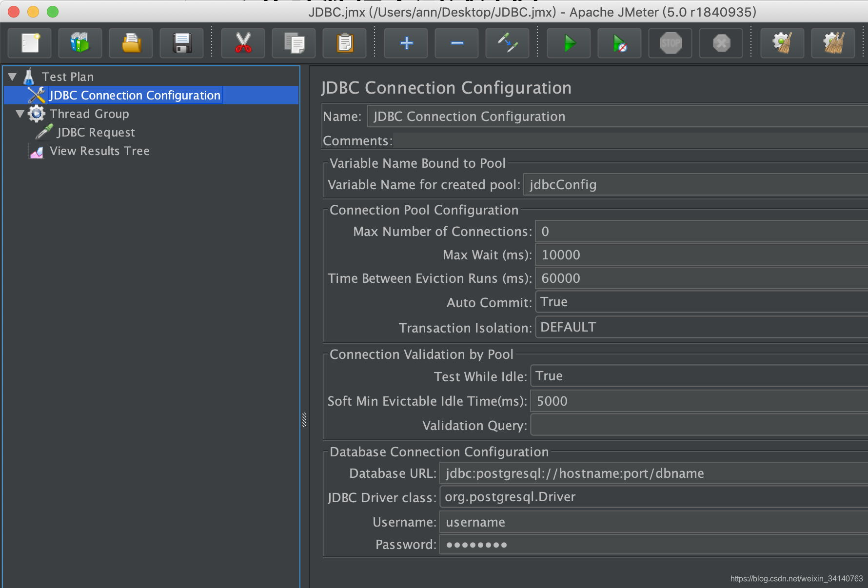The image size is (868, 588).
Task: Open the Templates icon in toolbar
Action: [x=80, y=43]
